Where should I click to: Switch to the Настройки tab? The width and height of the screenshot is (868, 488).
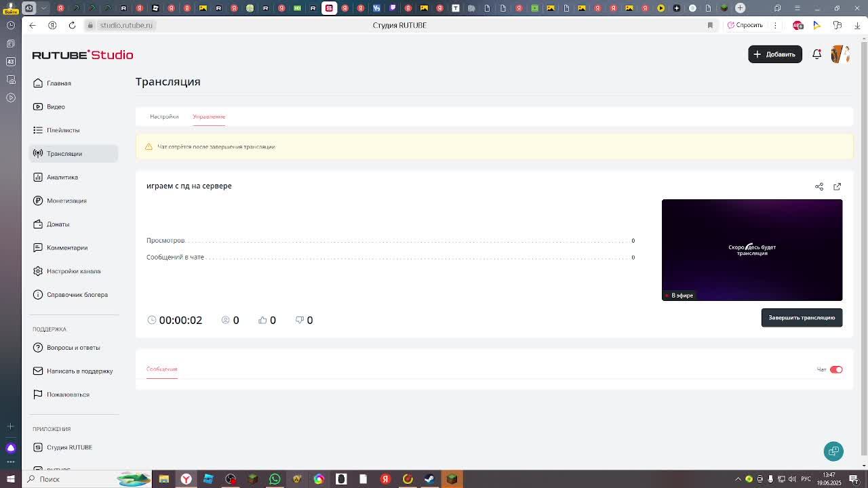[x=164, y=117]
